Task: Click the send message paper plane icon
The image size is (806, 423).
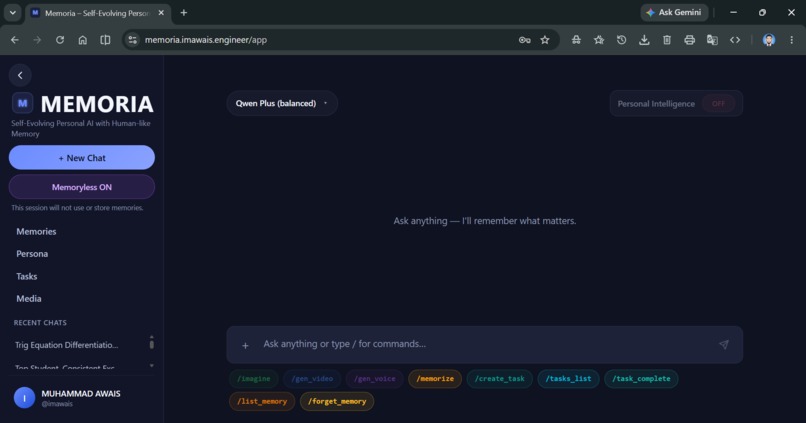Action: tap(724, 344)
